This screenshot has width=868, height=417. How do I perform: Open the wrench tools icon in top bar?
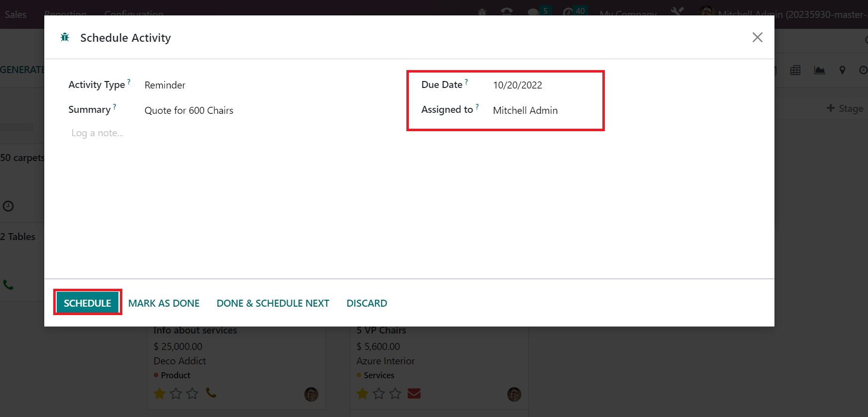point(676,11)
